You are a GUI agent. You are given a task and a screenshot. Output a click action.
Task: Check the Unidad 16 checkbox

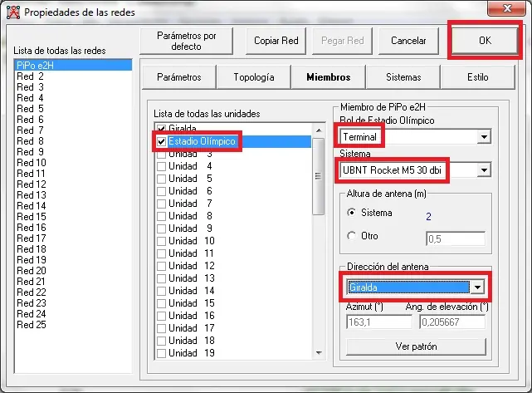point(162,316)
